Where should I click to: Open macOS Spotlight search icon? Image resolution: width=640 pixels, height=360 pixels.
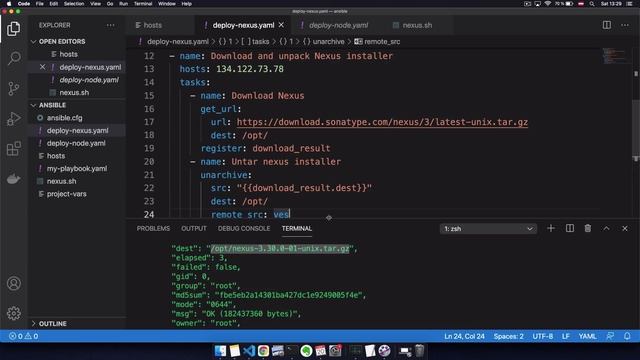tap(592, 4)
